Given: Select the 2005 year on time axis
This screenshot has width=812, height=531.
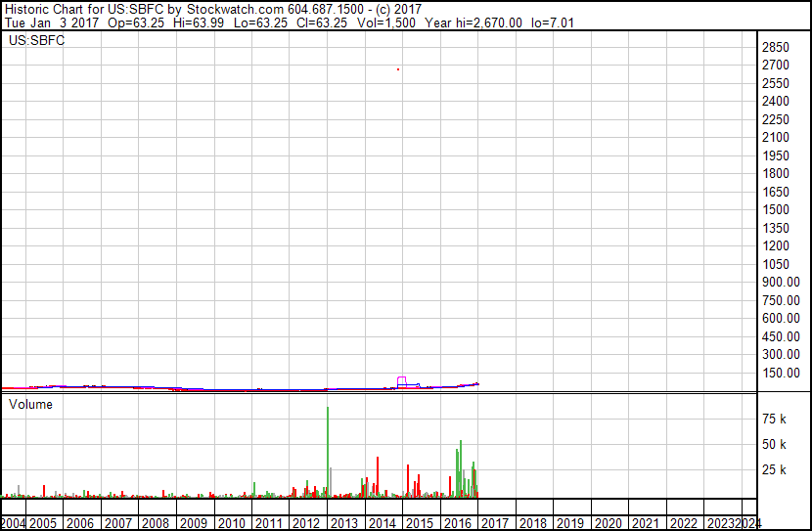Looking at the screenshot, I should pos(43,523).
